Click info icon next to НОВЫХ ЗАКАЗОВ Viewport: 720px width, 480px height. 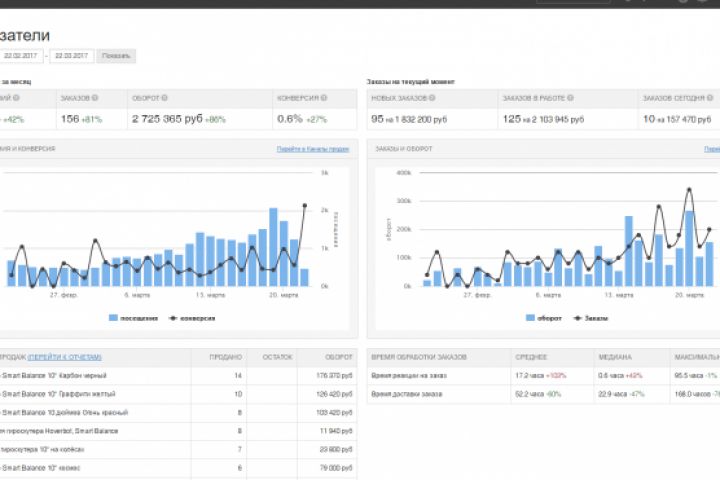pyautogui.click(x=432, y=98)
